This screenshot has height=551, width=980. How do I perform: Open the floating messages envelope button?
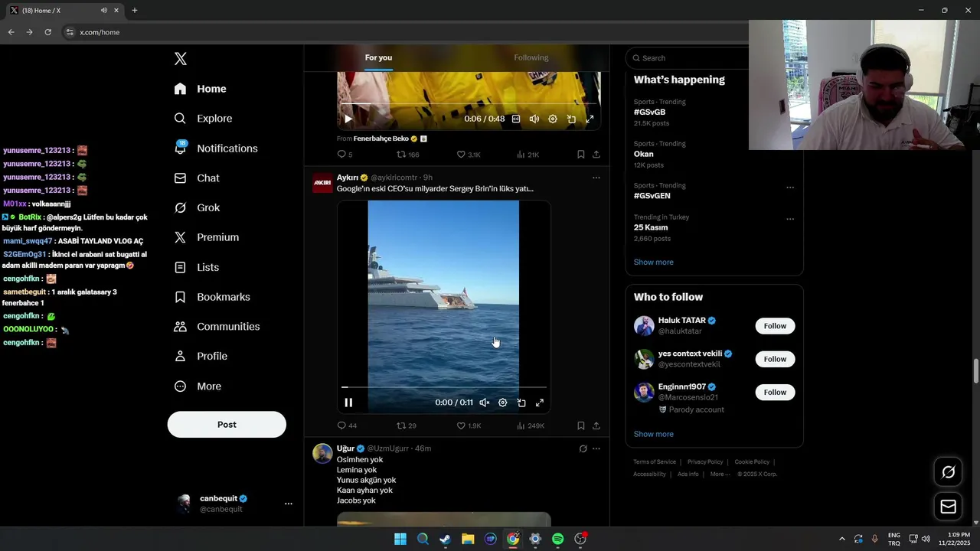948,507
